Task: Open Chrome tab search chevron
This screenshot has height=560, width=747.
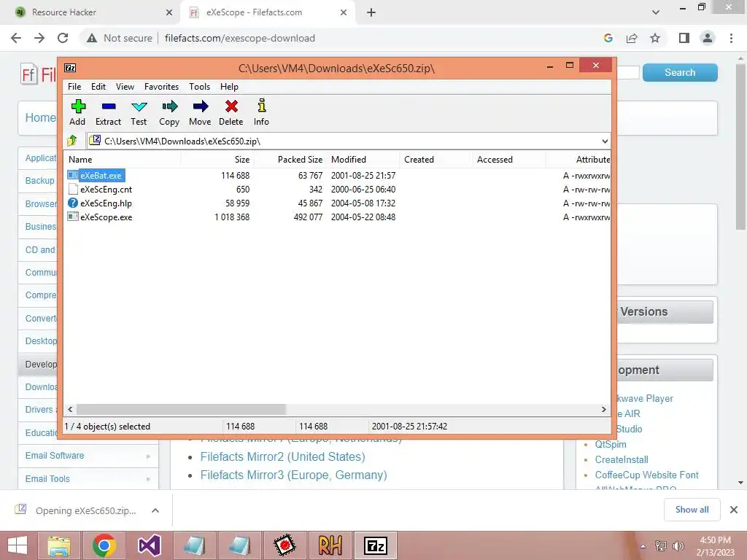Action: (x=656, y=12)
